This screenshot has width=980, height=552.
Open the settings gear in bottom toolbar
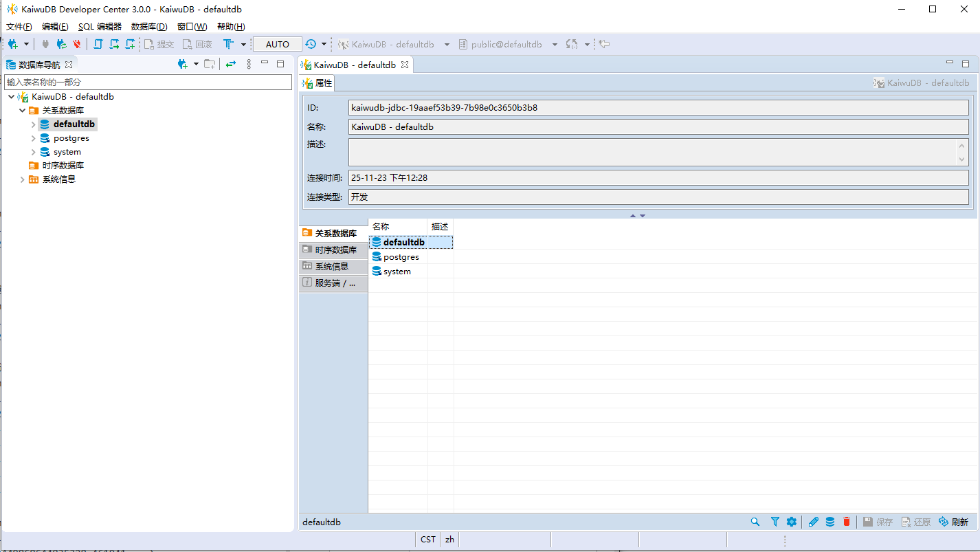pyautogui.click(x=791, y=522)
